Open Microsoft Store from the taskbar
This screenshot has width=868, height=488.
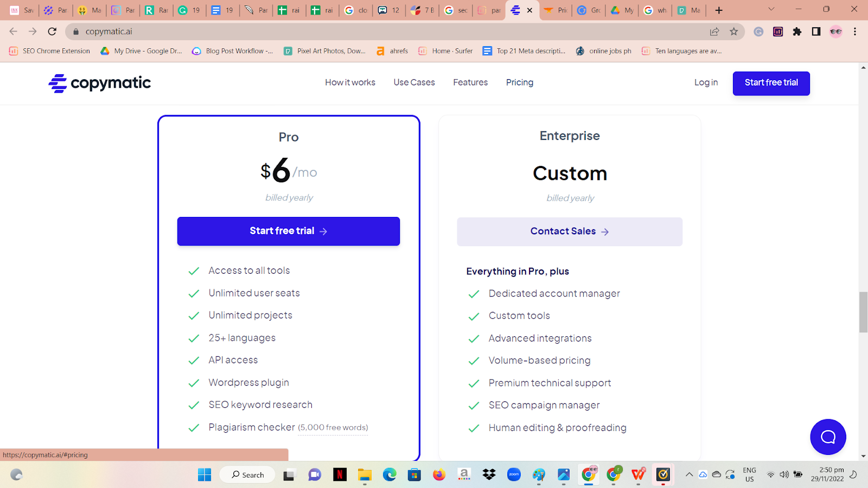tap(414, 475)
